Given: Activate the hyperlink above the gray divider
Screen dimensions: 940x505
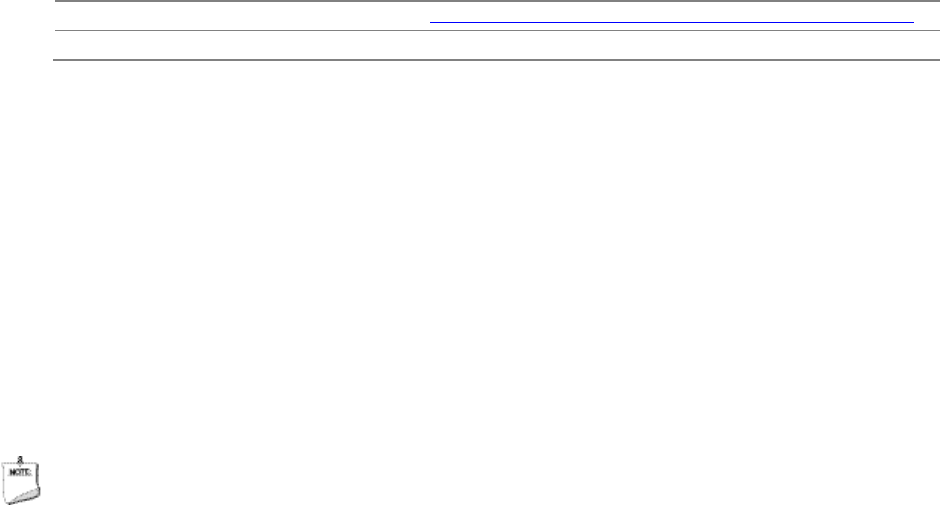Looking at the screenshot, I should [671, 22].
